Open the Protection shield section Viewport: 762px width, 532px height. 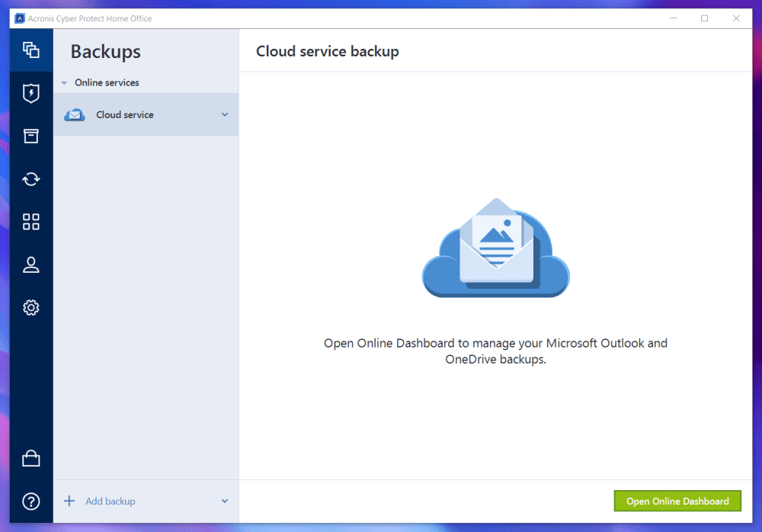31,93
